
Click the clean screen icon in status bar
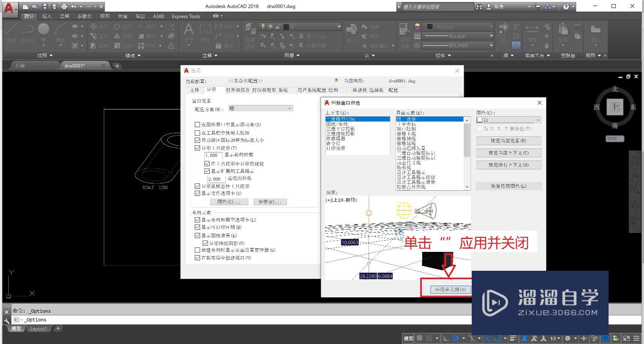click(x=626, y=338)
